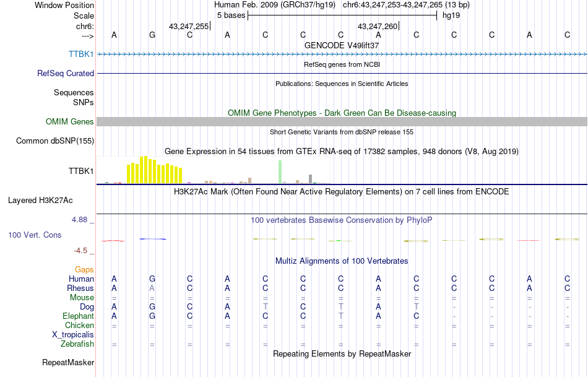Screen dimensions: 588x377
Task: Click 100 vertebrates Basewise Conservation by PhyloP title
Action: [342, 220]
